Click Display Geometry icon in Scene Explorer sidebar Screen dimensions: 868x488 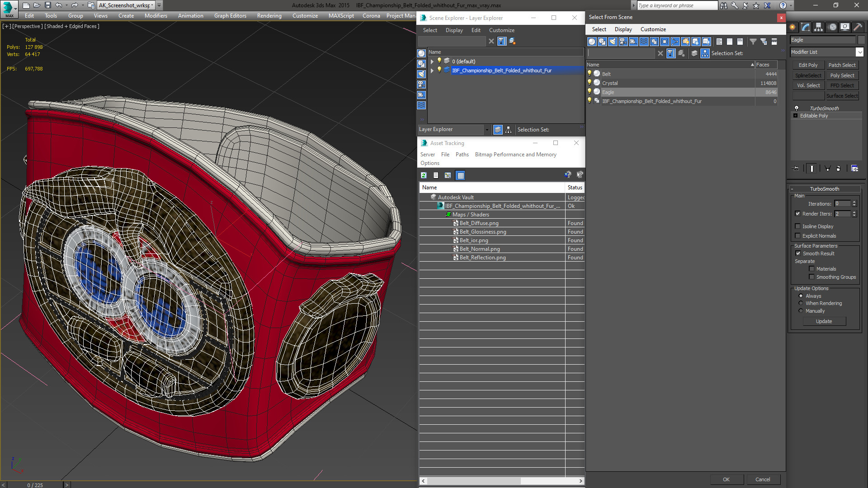pos(421,53)
